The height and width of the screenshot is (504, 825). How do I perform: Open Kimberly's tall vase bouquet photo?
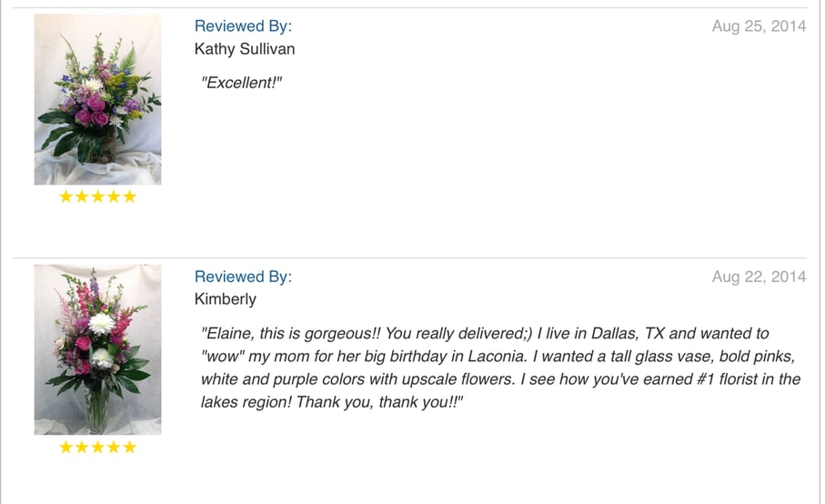pyautogui.click(x=97, y=349)
